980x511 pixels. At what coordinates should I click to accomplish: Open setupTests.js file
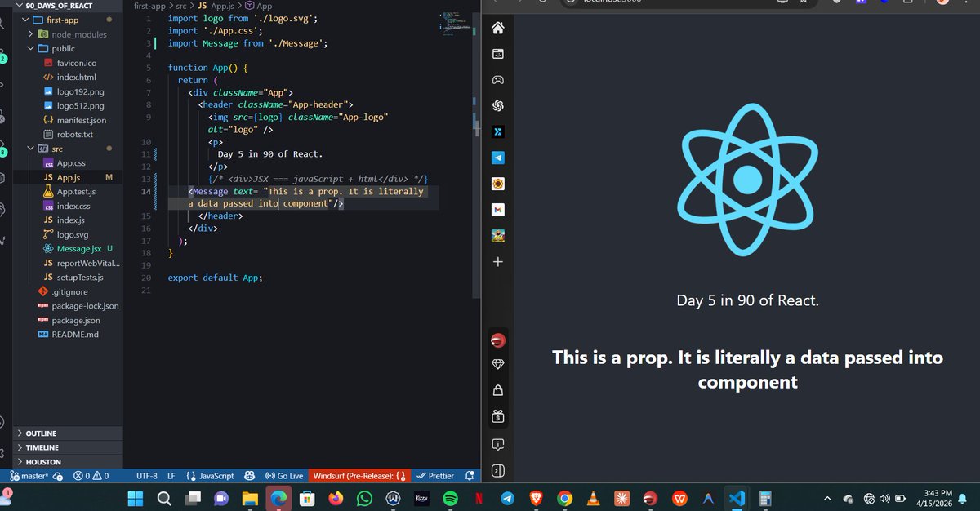coord(80,277)
